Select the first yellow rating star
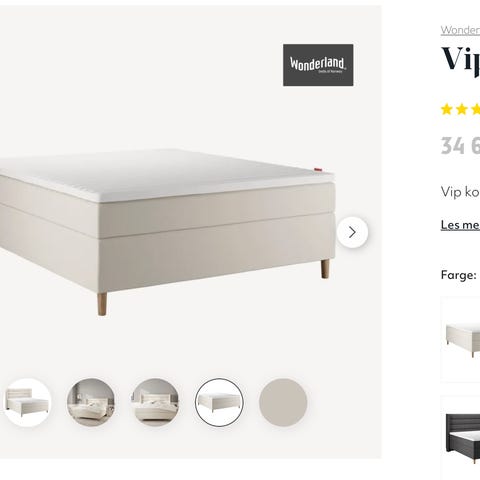 click(446, 109)
